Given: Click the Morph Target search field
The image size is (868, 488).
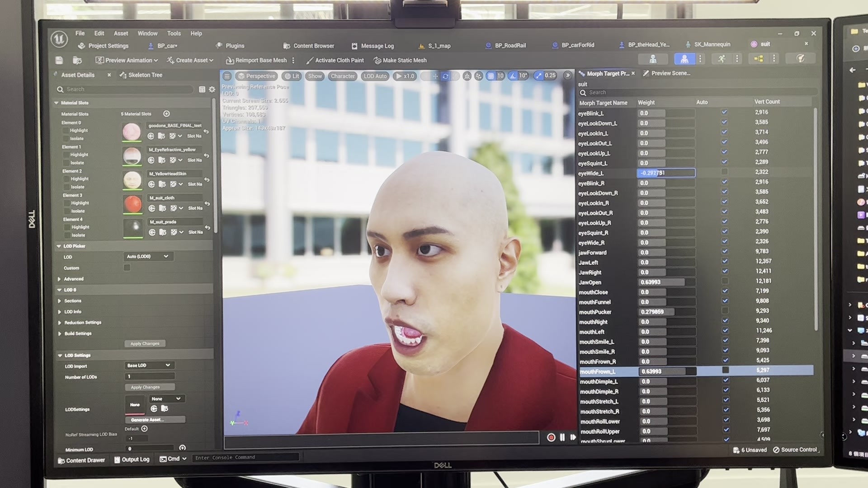Looking at the screenshot, I should point(698,93).
